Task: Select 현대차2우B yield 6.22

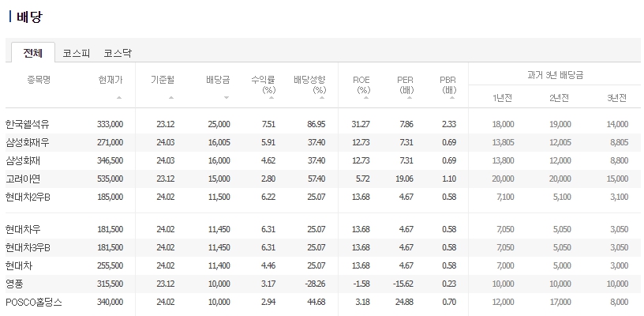Action: coord(268,197)
